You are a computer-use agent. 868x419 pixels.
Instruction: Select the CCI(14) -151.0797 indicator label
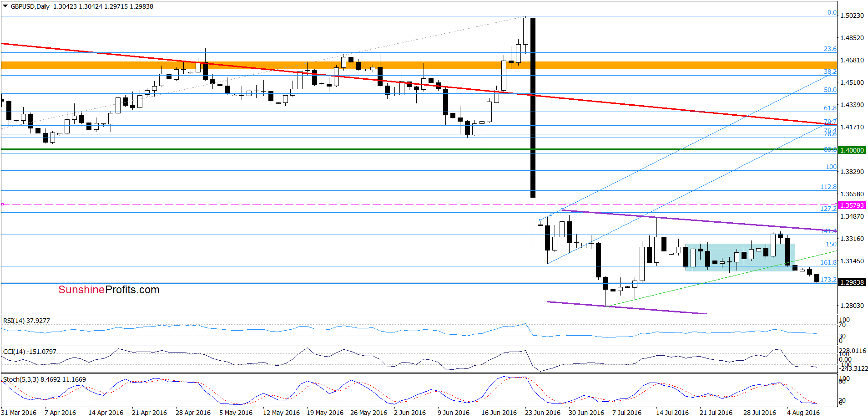30,352
